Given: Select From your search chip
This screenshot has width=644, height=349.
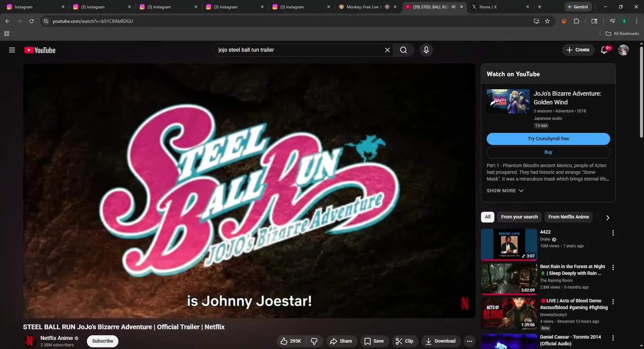Looking at the screenshot, I should [x=519, y=217].
